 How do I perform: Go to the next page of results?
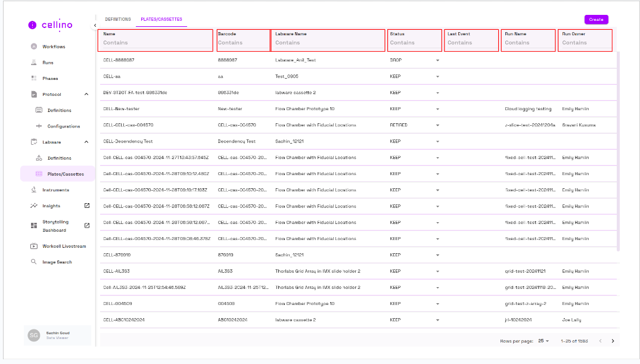613,341
